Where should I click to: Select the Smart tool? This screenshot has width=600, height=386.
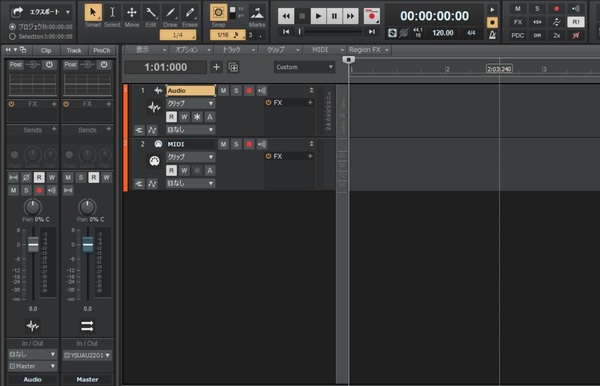[x=93, y=13]
